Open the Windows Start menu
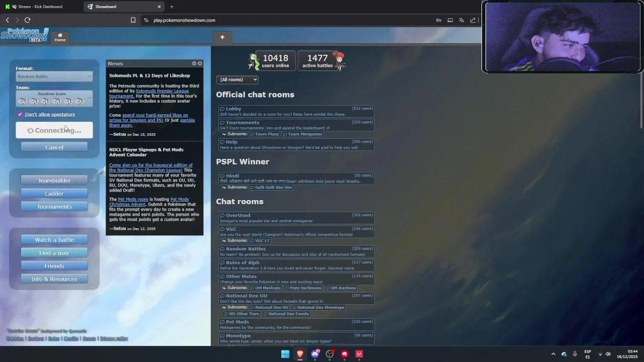 pos(285,354)
